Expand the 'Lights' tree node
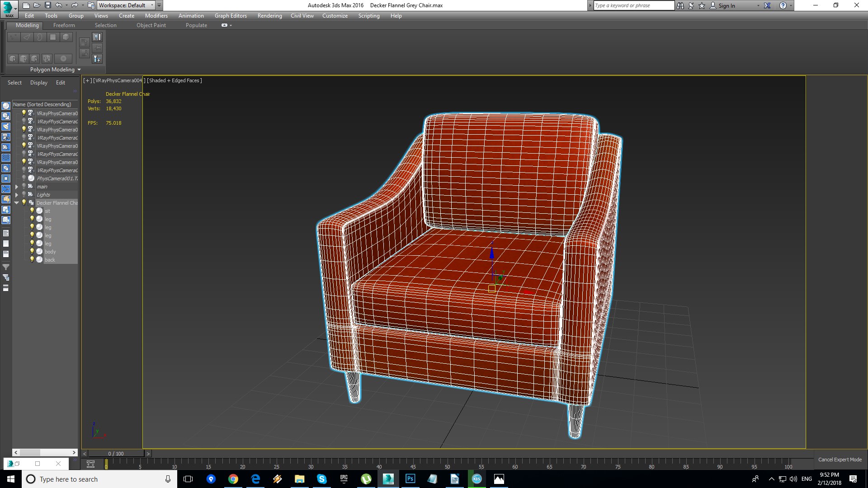The width and height of the screenshot is (868, 488). coord(17,195)
